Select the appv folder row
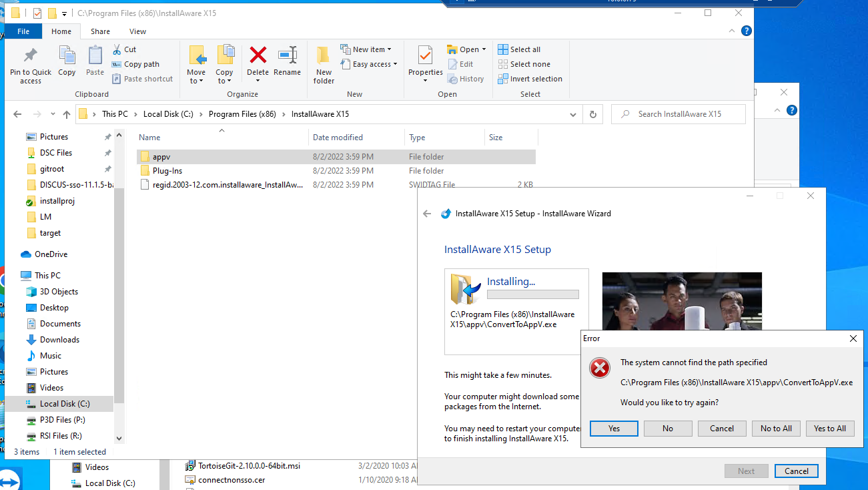The image size is (868, 490). click(336, 157)
